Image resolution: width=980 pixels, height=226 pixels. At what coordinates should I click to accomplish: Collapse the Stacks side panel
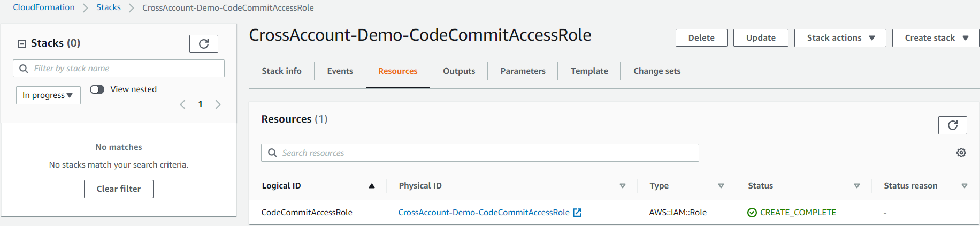pos(22,43)
